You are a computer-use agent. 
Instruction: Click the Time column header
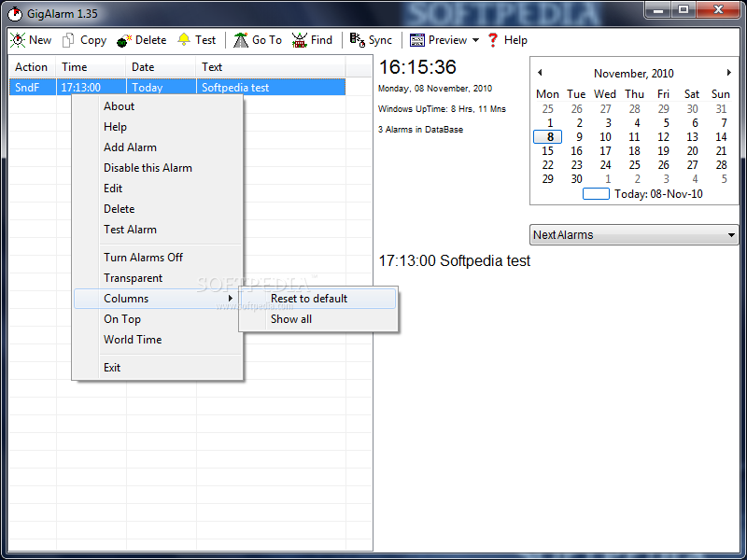point(91,67)
